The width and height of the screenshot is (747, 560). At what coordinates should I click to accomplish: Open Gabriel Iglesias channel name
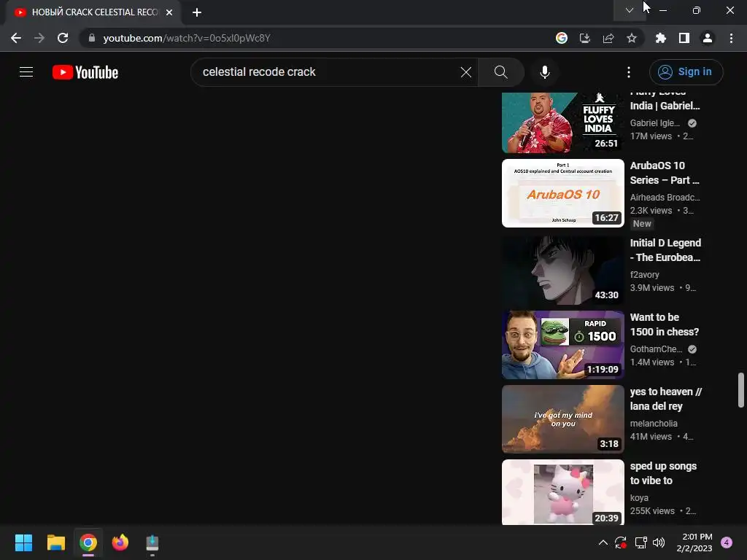(655, 122)
